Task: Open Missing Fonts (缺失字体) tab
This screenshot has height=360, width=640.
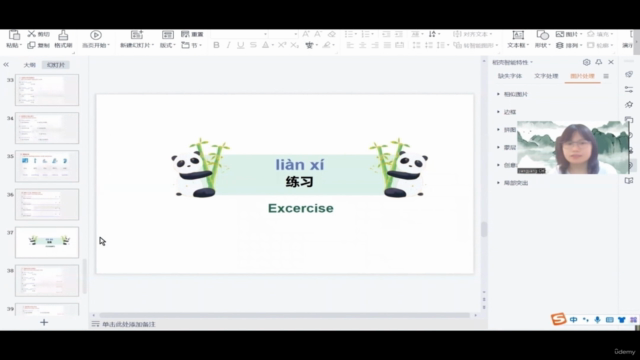Action: tap(510, 76)
